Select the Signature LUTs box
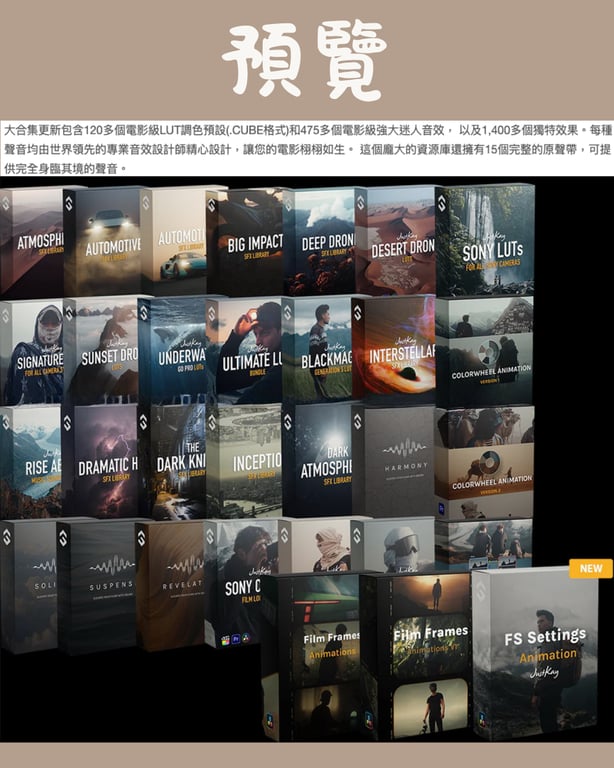Screen dimensions: 614x768 click(32, 352)
